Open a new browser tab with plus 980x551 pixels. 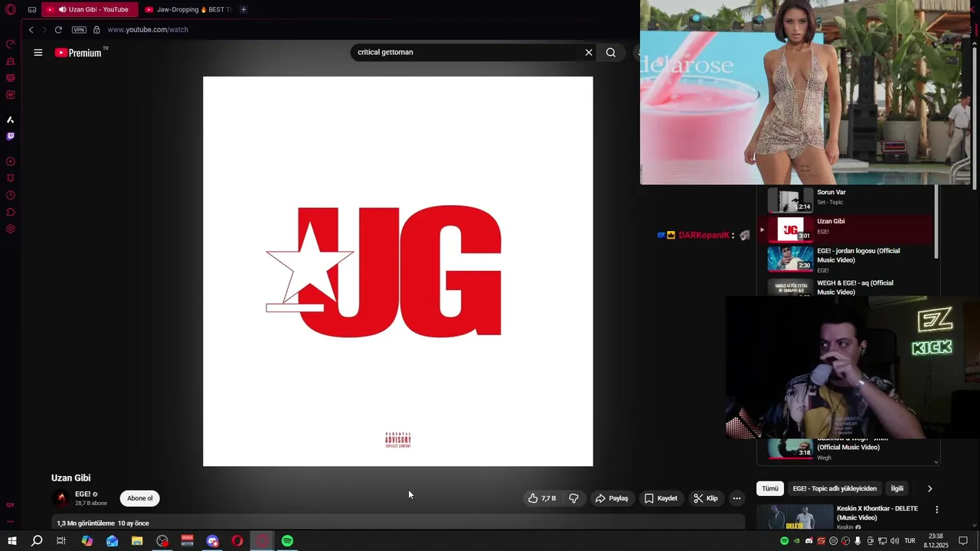tap(243, 10)
